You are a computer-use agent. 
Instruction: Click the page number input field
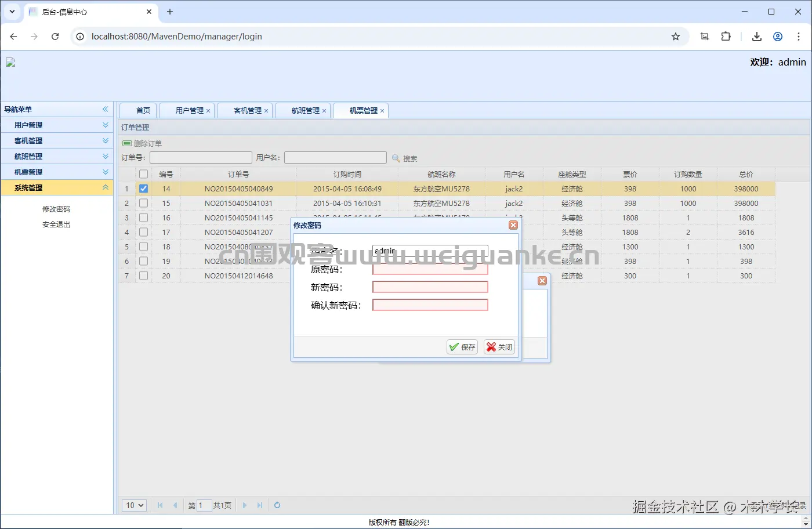coord(204,505)
